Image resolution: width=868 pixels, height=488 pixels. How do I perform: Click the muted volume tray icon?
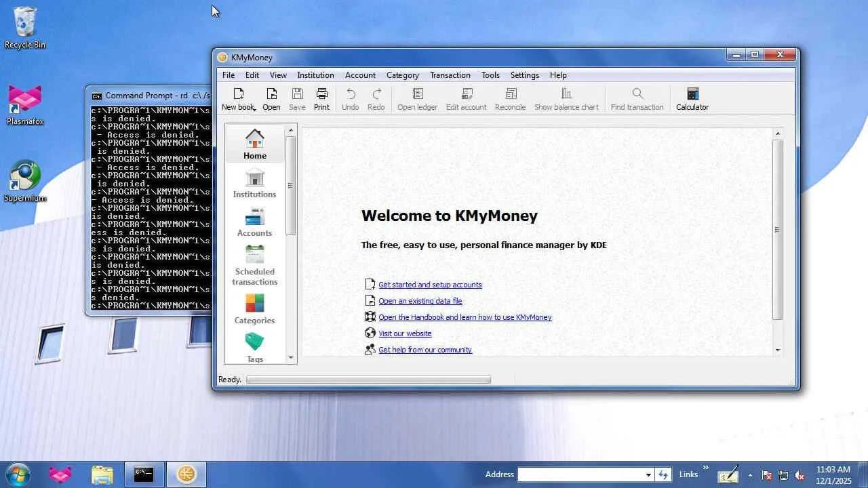(x=800, y=475)
